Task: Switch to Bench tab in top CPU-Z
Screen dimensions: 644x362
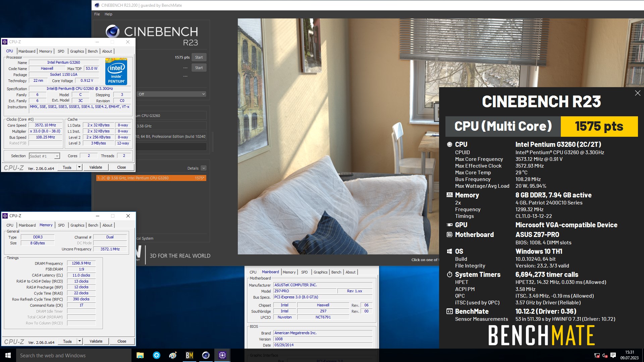Action: tap(93, 51)
